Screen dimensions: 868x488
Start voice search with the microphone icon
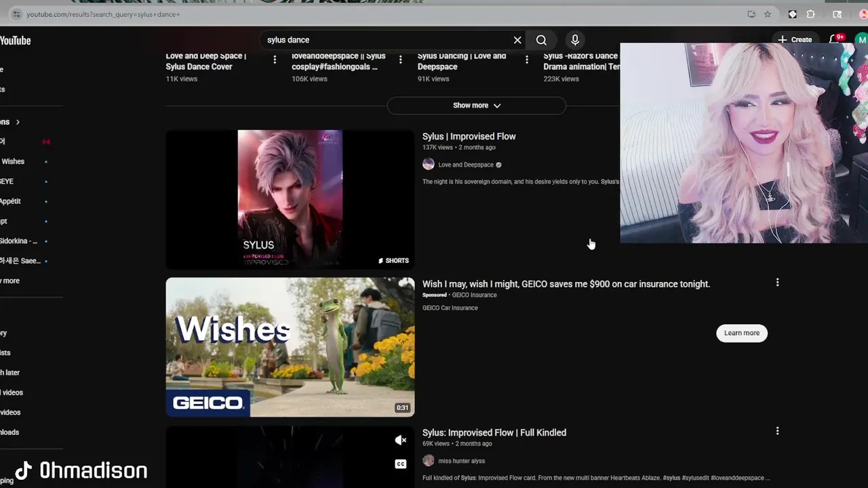[575, 40]
